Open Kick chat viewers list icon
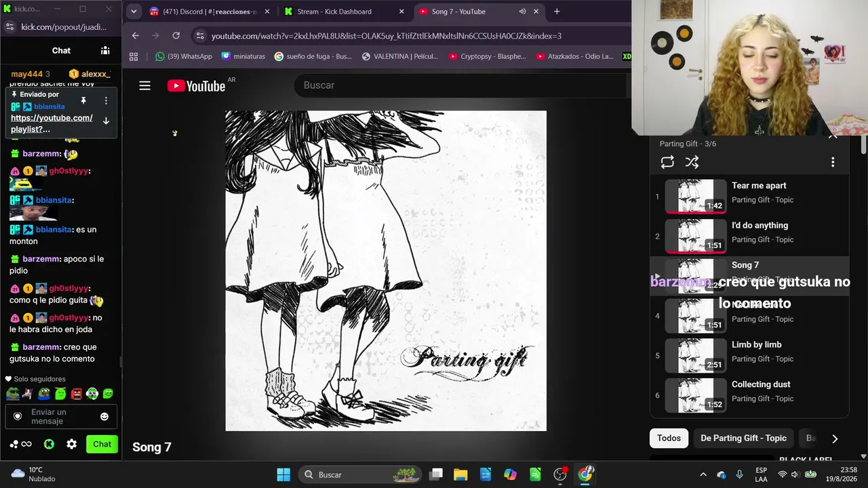This screenshot has height=488, width=868. point(105,50)
